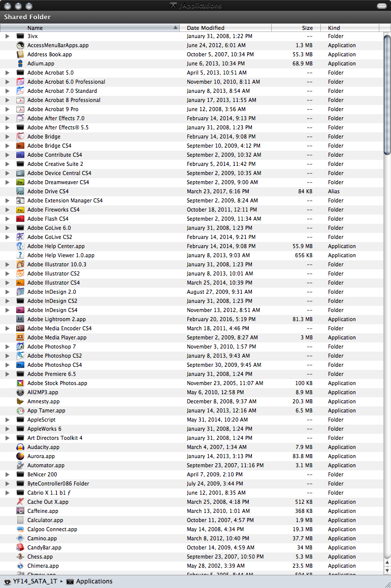Viewport: 391px width, 588px height.
Task: Click the Cache Out X.app icon
Action: 20,502
